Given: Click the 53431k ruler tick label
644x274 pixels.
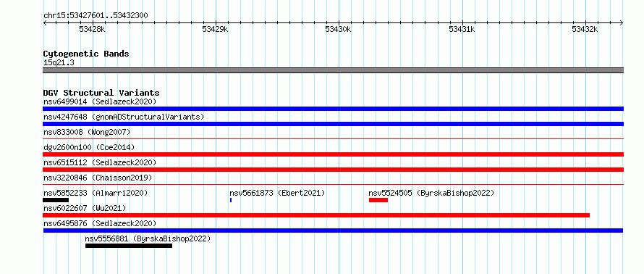Looking at the screenshot, I should coord(462,29).
